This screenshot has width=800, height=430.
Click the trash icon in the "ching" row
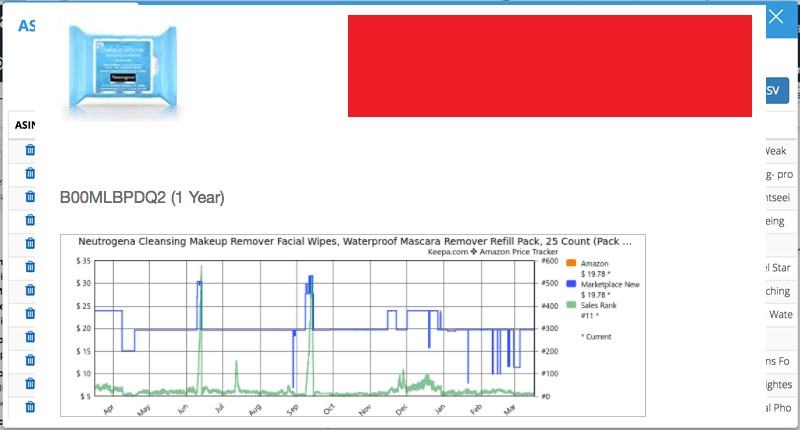point(30,290)
